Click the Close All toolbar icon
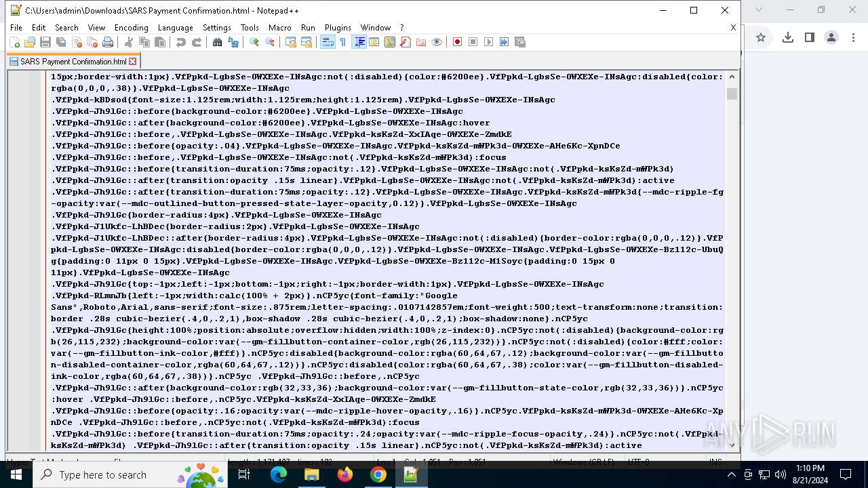 click(x=92, y=42)
